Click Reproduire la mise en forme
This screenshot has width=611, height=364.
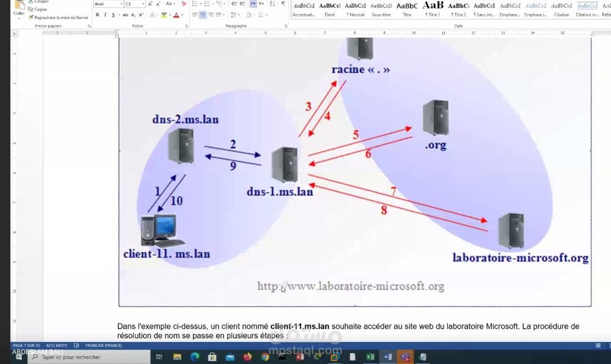point(58,18)
